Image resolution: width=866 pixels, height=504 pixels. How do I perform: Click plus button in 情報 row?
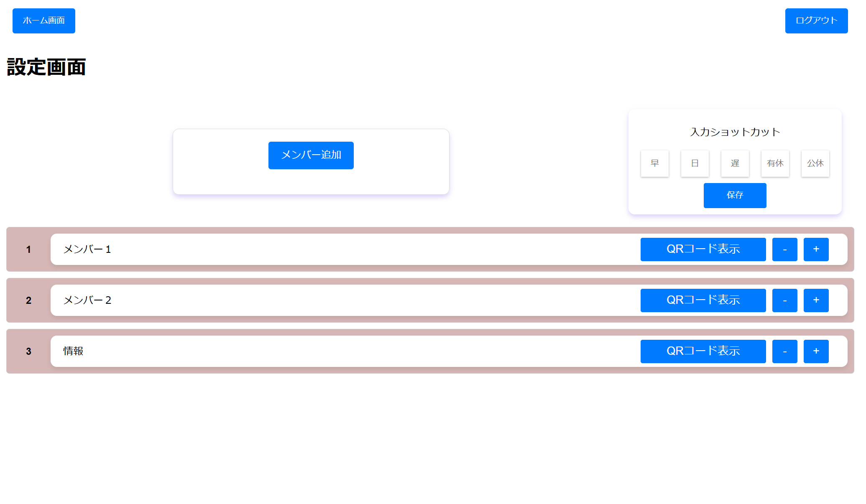pyautogui.click(x=816, y=351)
